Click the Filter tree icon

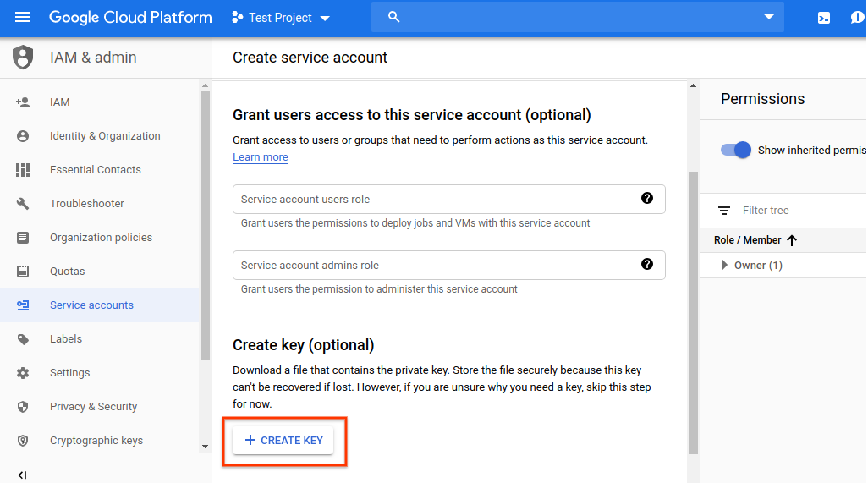[724, 211]
